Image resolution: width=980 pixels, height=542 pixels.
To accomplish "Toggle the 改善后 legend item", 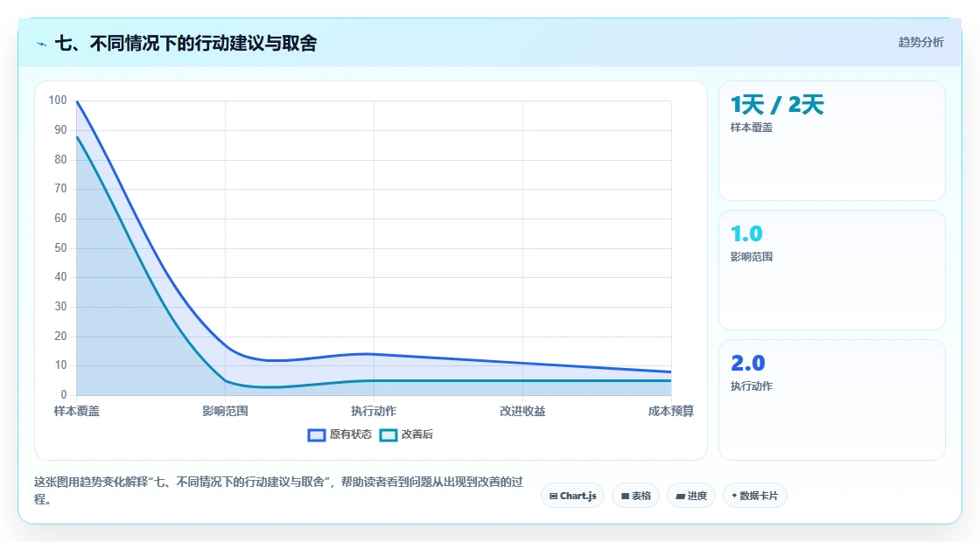I will (406, 434).
